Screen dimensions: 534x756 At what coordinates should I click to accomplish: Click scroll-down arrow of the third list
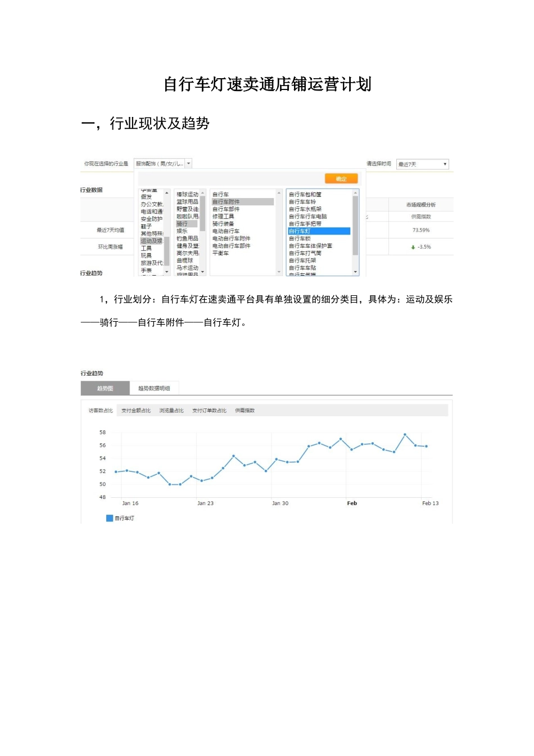[279, 272]
